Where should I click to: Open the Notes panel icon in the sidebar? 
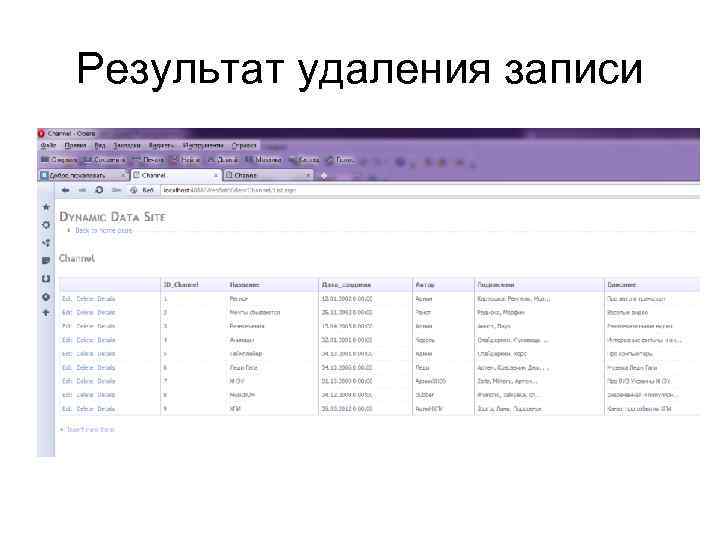point(46,260)
